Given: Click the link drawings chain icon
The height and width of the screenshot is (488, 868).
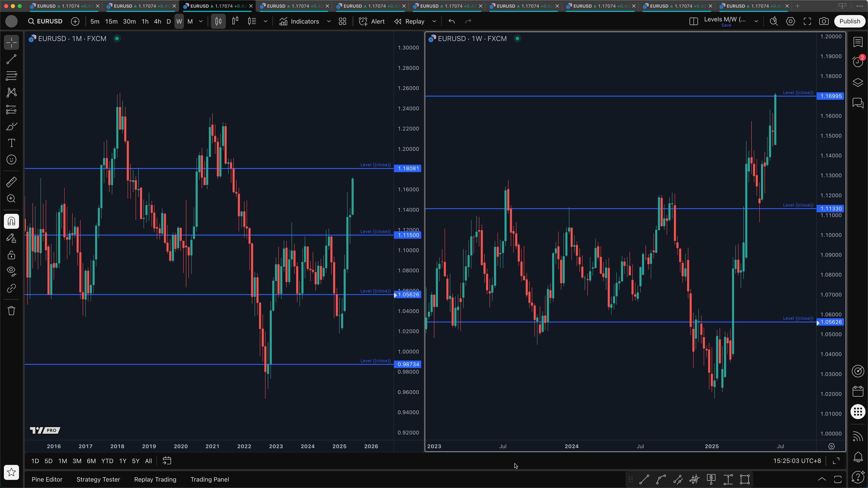Looking at the screenshot, I should tap(12, 288).
